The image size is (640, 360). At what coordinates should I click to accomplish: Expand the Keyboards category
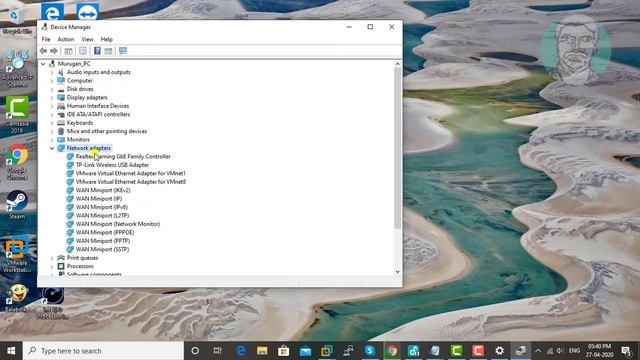point(52,123)
